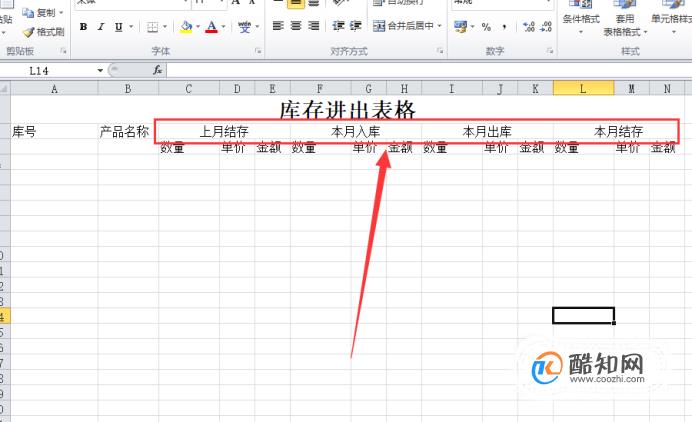Open the 剪贴板 dialog launcher

(64, 51)
